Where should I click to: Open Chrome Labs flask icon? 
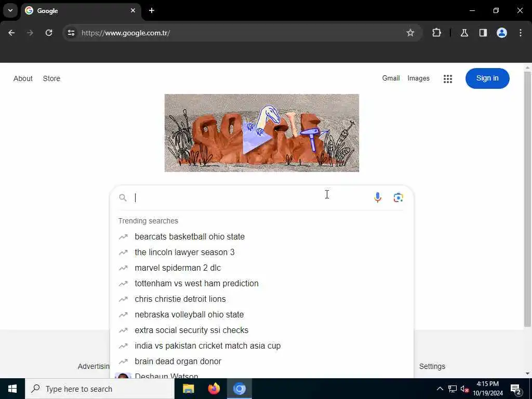[x=464, y=33]
